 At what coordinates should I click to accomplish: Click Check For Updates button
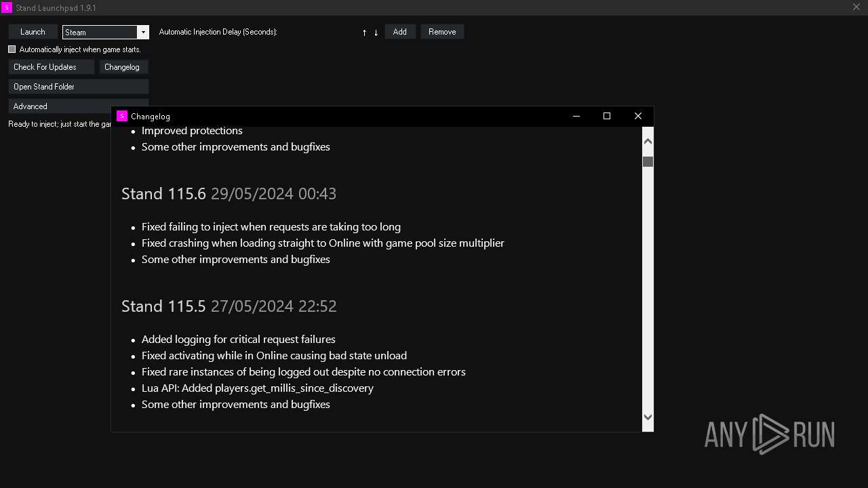click(x=52, y=67)
